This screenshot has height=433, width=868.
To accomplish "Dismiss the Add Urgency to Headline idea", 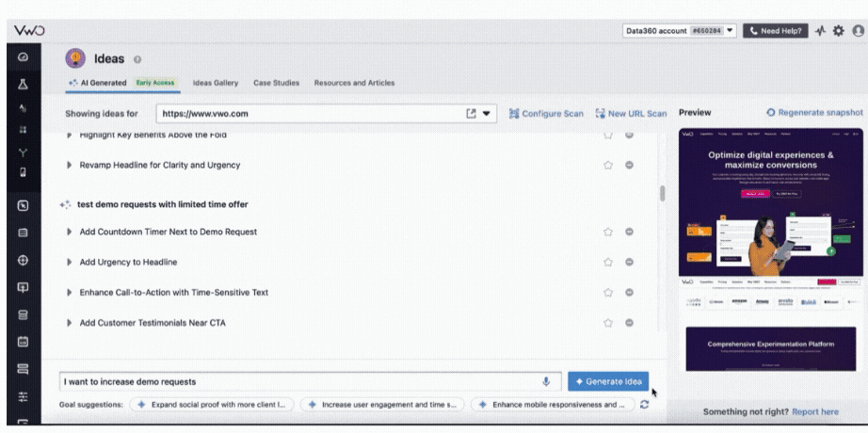I will [x=629, y=262].
